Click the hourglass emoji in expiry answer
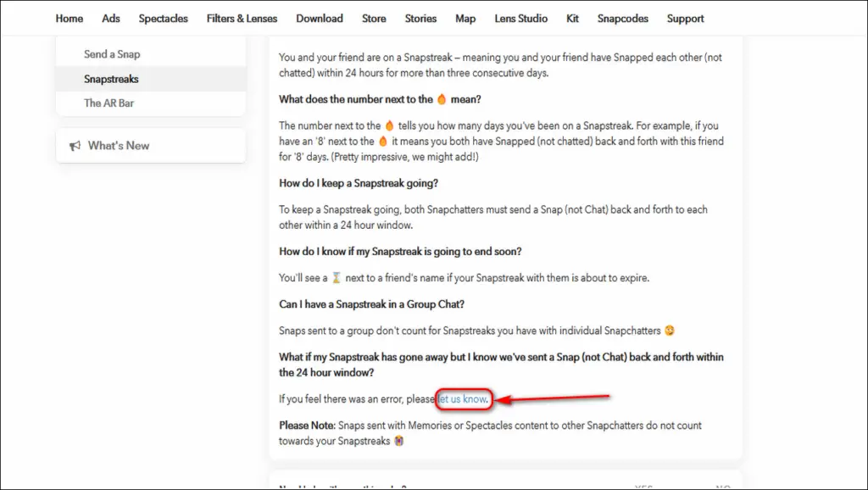Viewport: 868px width, 490px height. click(x=336, y=277)
